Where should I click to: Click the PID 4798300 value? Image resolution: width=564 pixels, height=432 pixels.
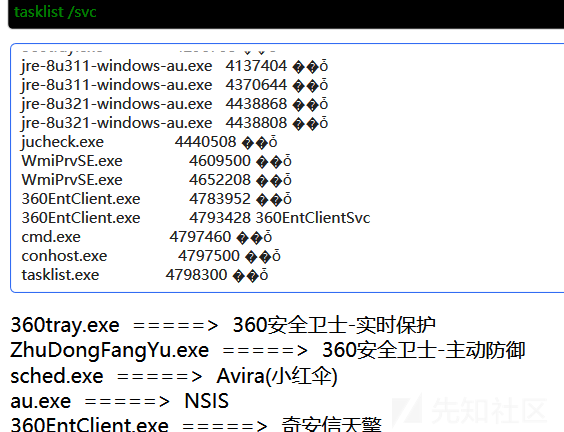pyautogui.click(x=196, y=275)
